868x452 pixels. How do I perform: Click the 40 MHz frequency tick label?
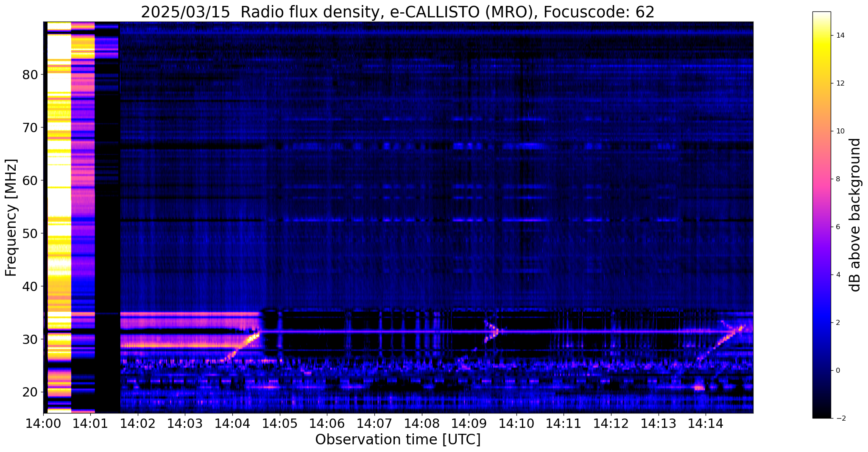point(30,286)
